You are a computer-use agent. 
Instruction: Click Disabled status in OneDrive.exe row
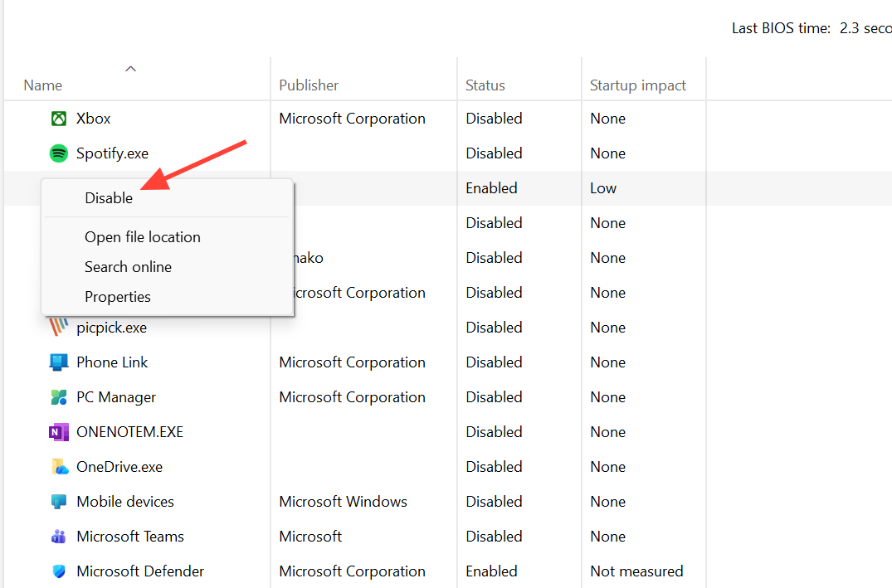coord(494,467)
